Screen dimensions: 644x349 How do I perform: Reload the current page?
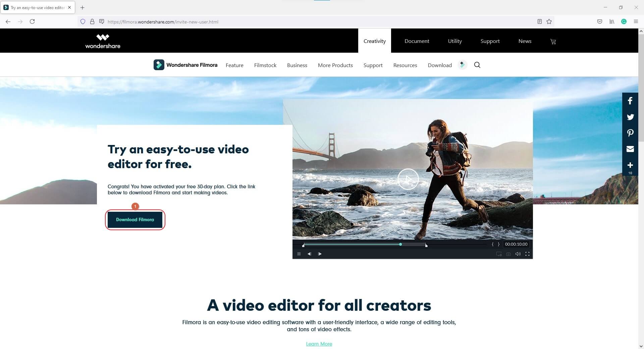point(32,21)
